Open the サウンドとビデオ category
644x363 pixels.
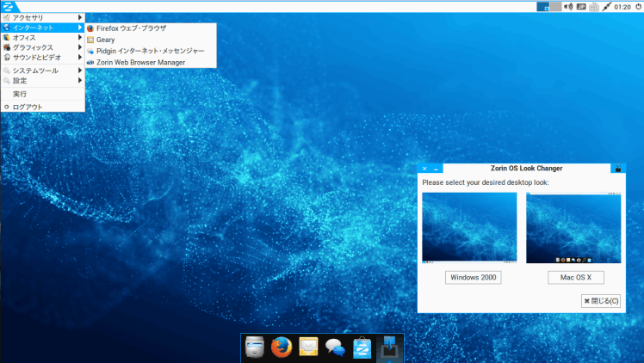(x=43, y=58)
